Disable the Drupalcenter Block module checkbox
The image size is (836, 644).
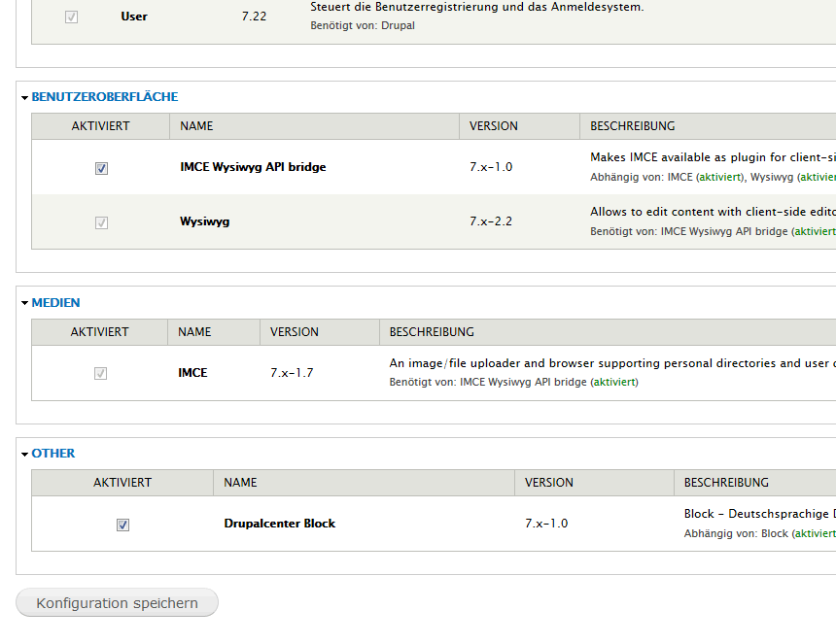click(x=122, y=525)
